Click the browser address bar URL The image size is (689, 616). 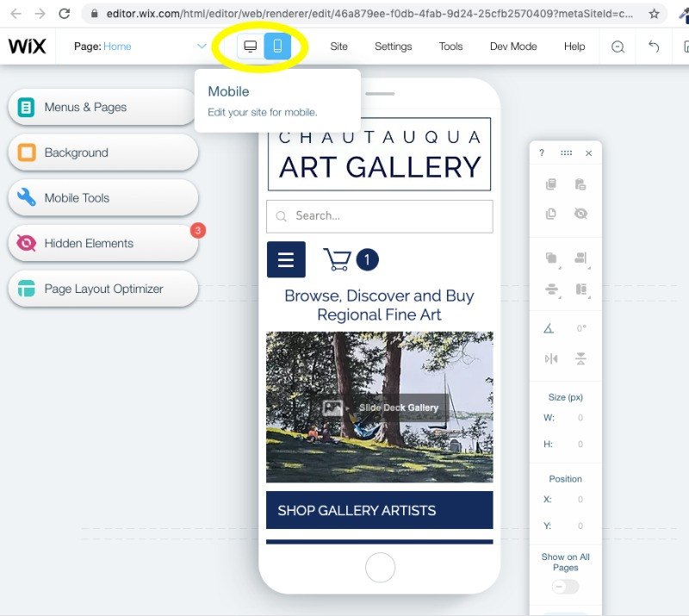click(369, 14)
